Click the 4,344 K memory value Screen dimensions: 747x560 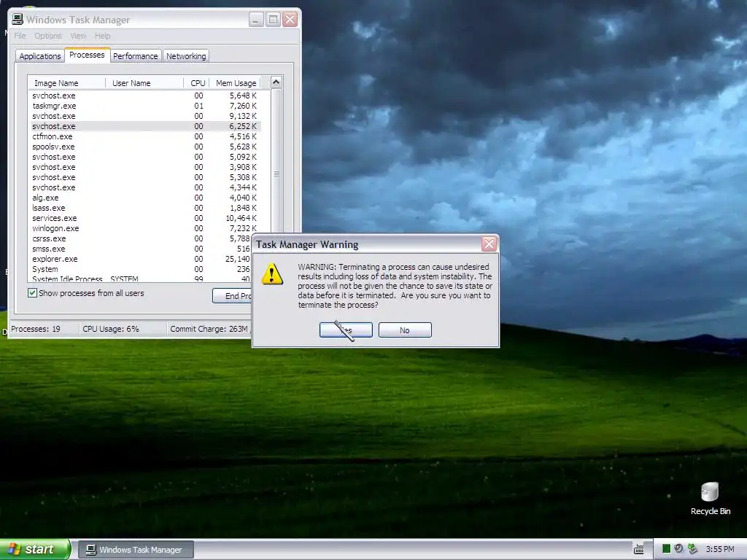coord(243,187)
